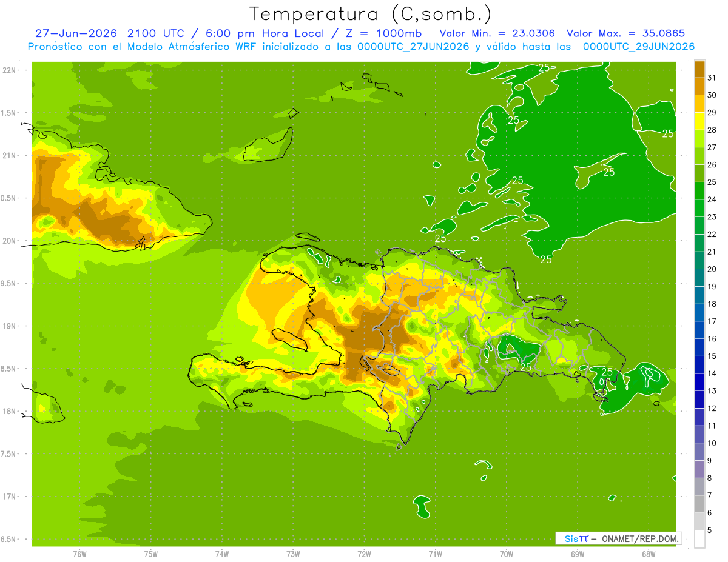
Task: Click purple legend swatch between 9 and 10
Action: [x=699, y=452]
